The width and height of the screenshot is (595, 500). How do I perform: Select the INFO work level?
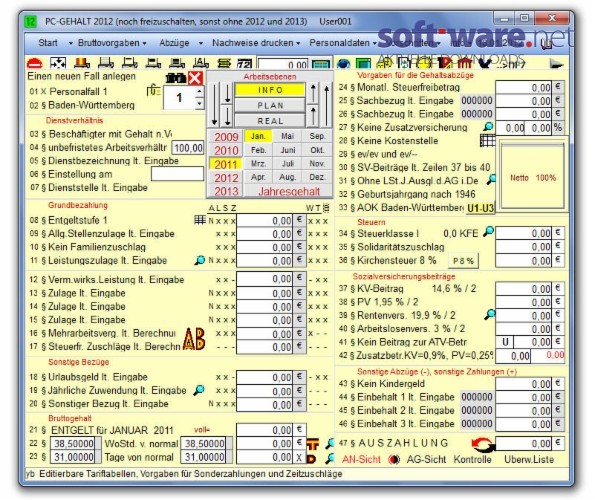point(270,90)
